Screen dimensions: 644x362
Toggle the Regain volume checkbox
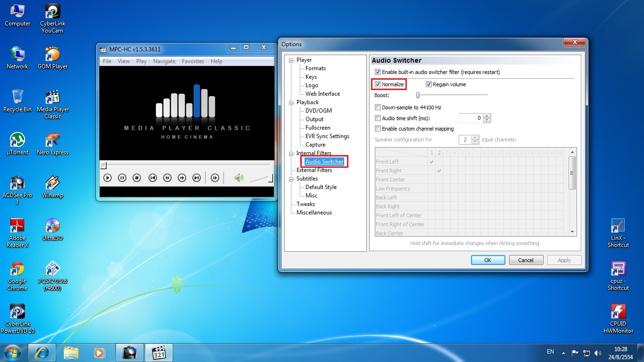pyautogui.click(x=429, y=84)
